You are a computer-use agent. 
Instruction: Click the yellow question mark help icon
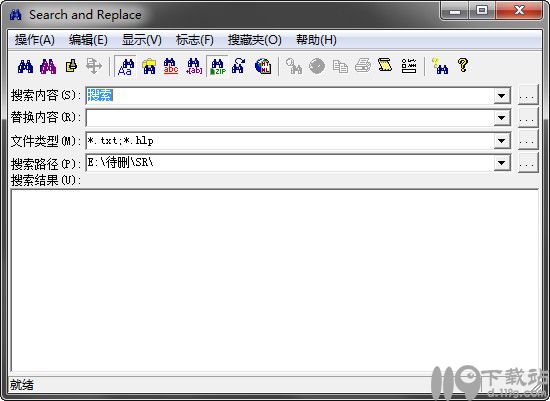pyautogui.click(x=463, y=66)
